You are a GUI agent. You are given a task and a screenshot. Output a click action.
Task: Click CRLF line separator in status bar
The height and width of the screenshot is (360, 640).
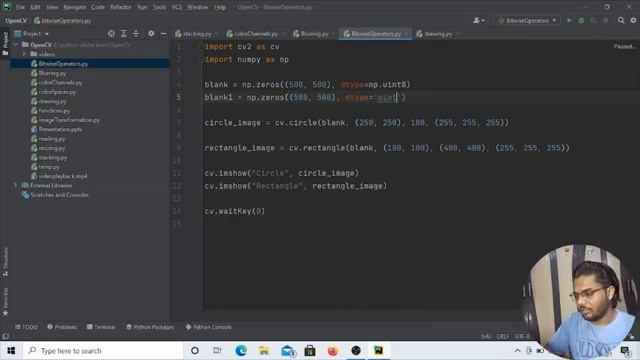coord(502,336)
